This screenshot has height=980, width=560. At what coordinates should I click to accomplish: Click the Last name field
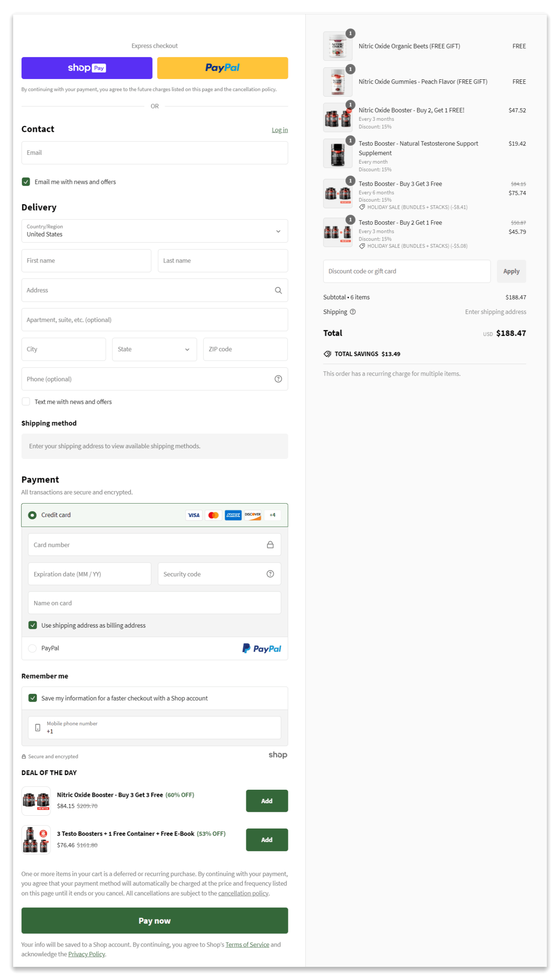[223, 261]
